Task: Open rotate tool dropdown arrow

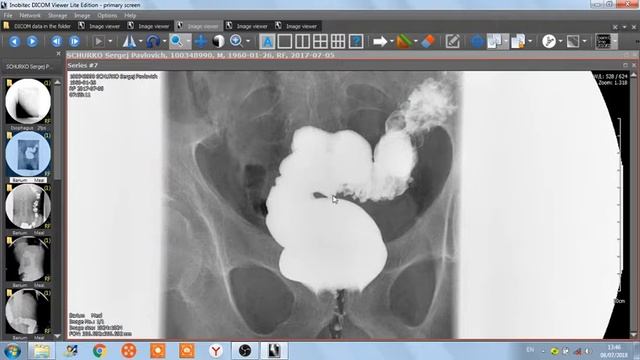Action: (164, 41)
